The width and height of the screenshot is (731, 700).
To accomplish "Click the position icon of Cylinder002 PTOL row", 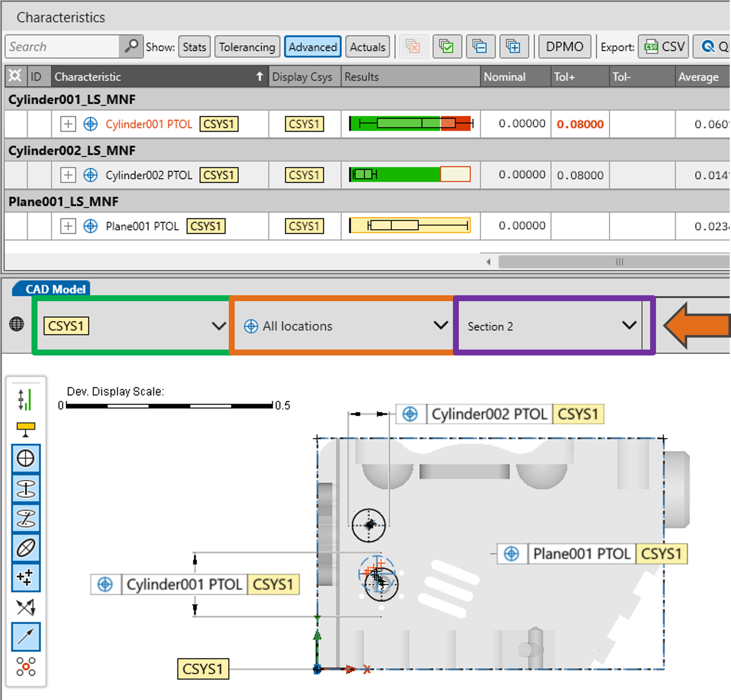I will [90, 175].
